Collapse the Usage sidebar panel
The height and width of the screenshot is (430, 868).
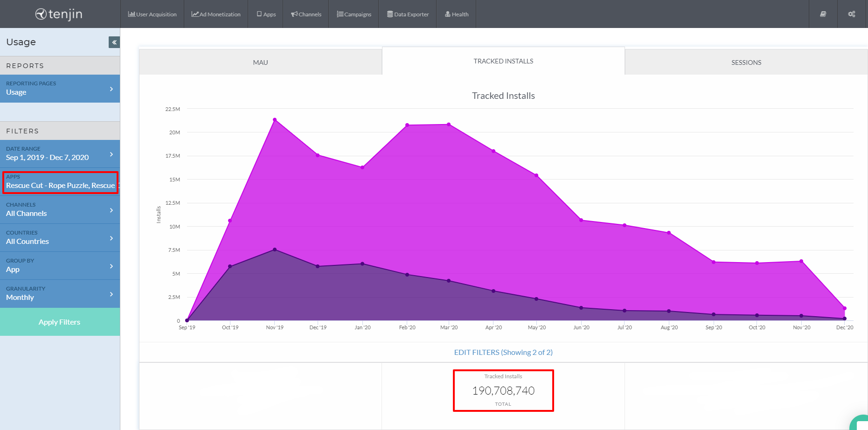click(114, 42)
